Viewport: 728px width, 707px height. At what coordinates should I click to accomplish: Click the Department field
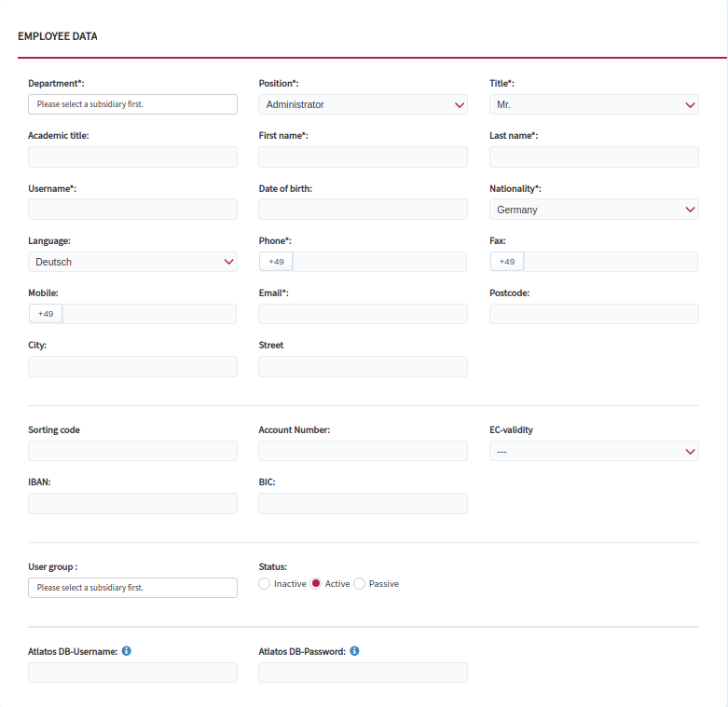click(132, 104)
